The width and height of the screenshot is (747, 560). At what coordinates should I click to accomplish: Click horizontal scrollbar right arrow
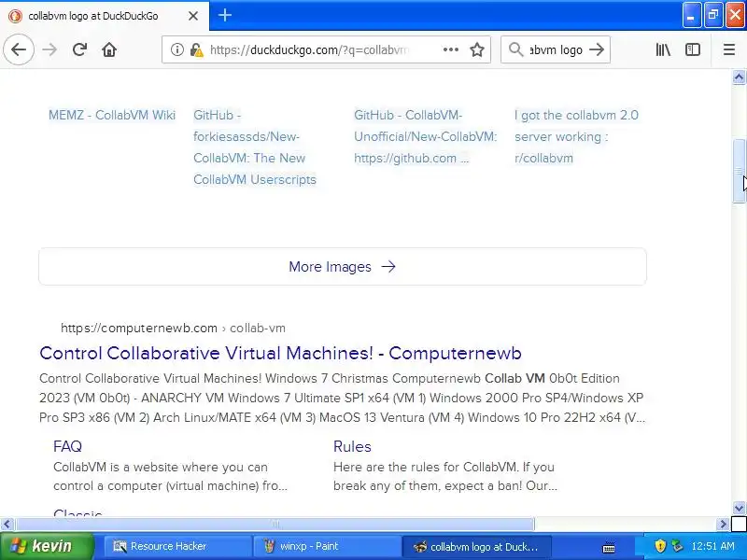(723, 525)
